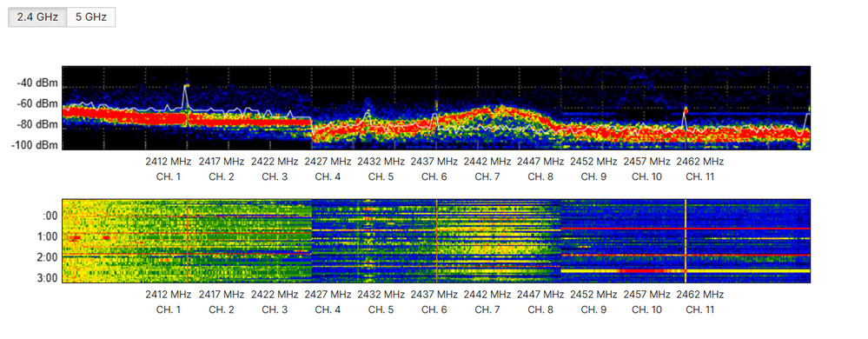Select the -40 dBm axis label
Screen dimensions: 868x339
(37, 83)
